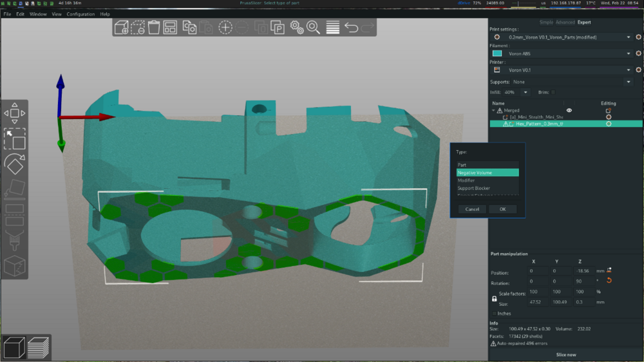Switch to Advanced mode tab

click(x=565, y=22)
